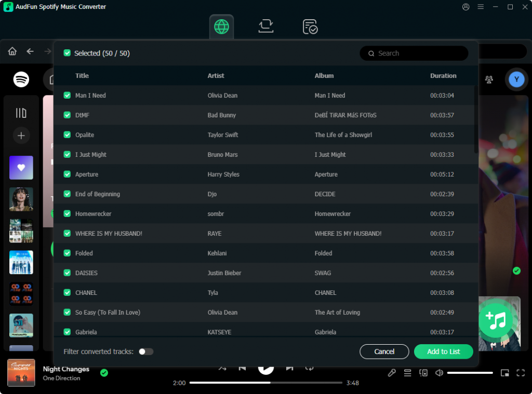
Task: Go back with the left arrow
Action: click(x=30, y=51)
